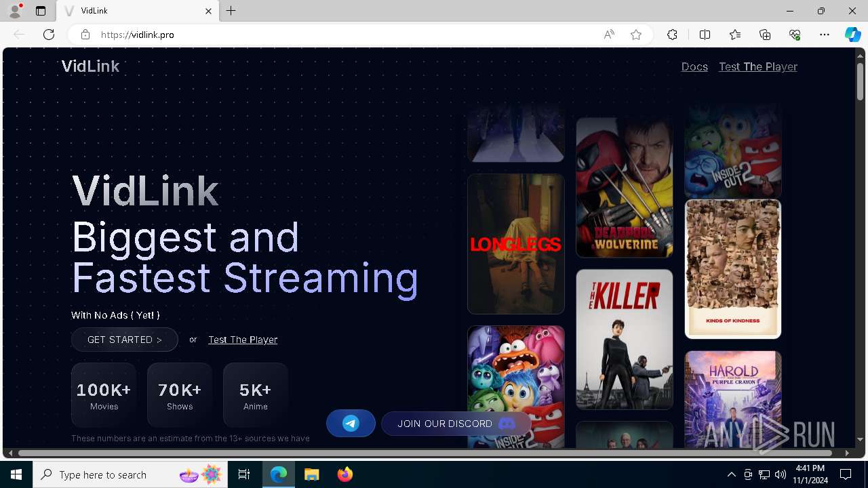Click the 100K+ Movies stat card
The height and width of the screenshot is (488, 868).
(x=104, y=395)
